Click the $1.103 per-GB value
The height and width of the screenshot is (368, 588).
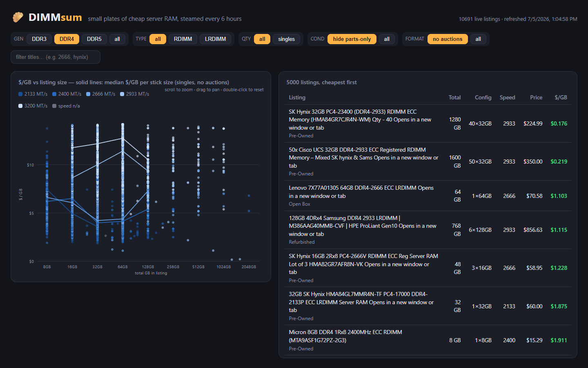(559, 196)
